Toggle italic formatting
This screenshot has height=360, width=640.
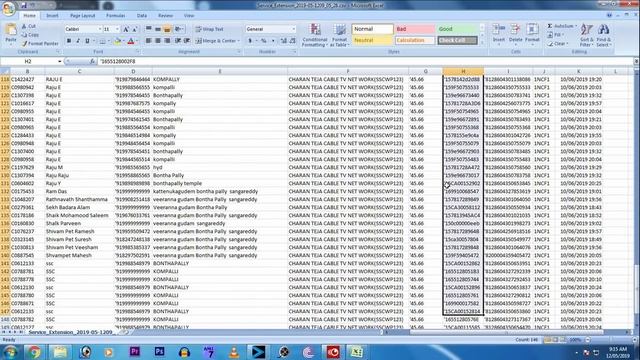pyautogui.click(x=78, y=41)
